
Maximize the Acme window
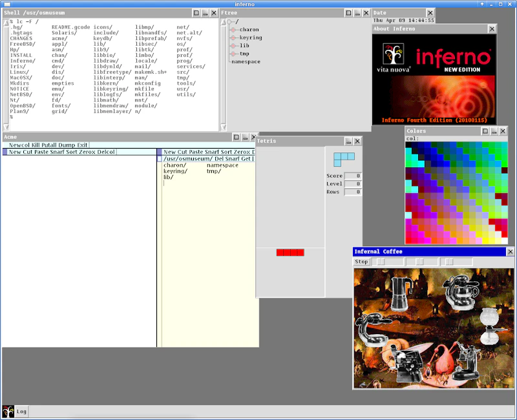(x=236, y=137)
